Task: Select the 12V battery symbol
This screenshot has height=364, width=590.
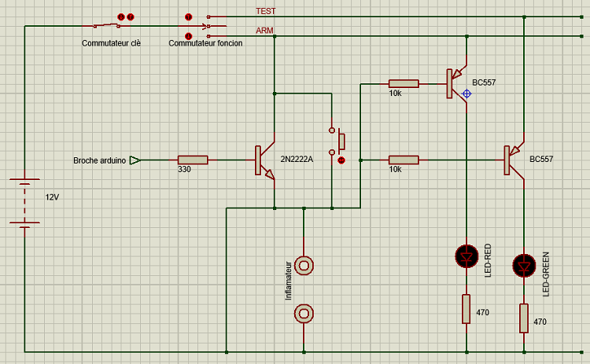Action: coord(25,201)
